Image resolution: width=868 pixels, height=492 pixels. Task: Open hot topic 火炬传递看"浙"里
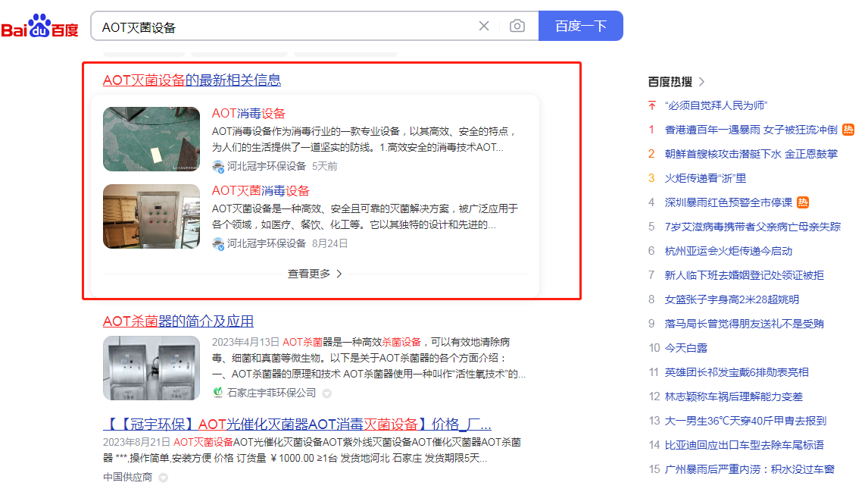coord(705,178)
